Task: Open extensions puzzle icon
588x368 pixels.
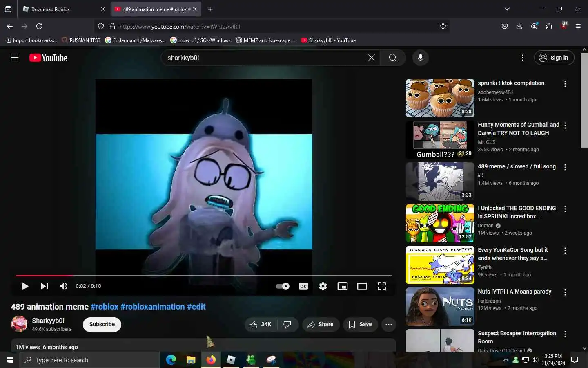Action: (x=549, y=26)
